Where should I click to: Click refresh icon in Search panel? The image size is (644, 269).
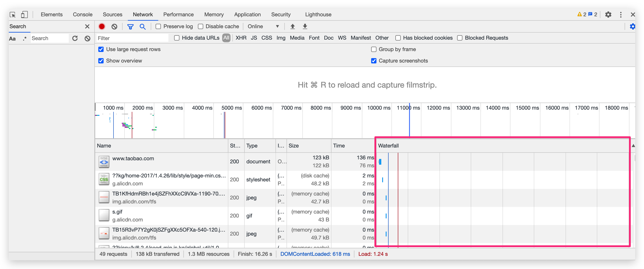click(75, 38)
